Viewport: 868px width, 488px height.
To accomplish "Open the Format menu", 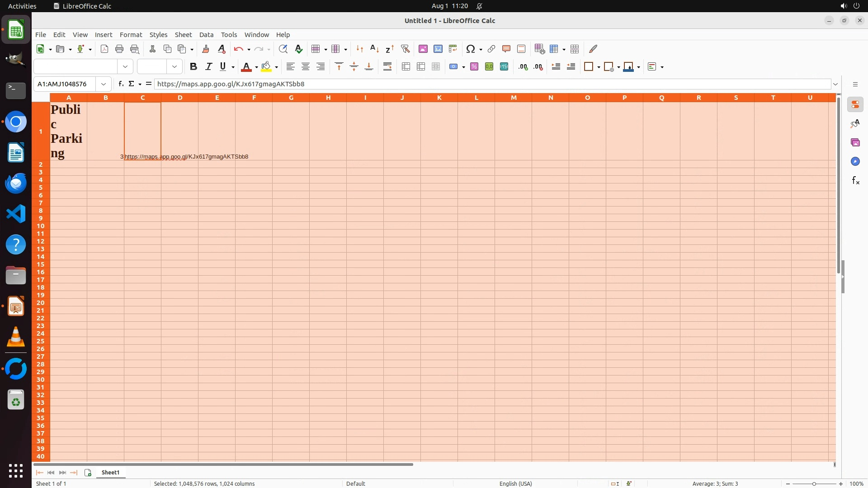I will tap(131, 35).
